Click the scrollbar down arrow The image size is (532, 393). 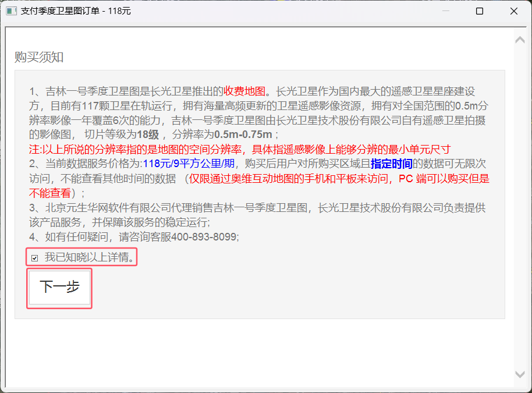click(520, 374)
